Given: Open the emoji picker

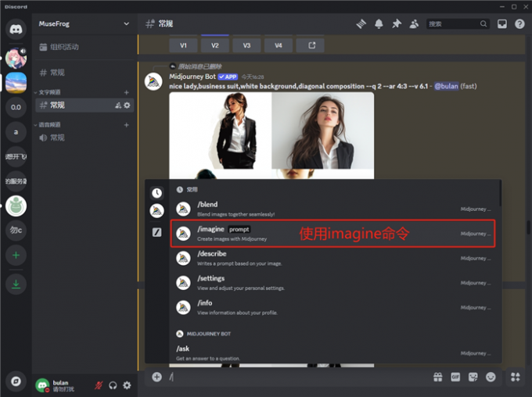Looking at the screenshot, I should point(491,377).
